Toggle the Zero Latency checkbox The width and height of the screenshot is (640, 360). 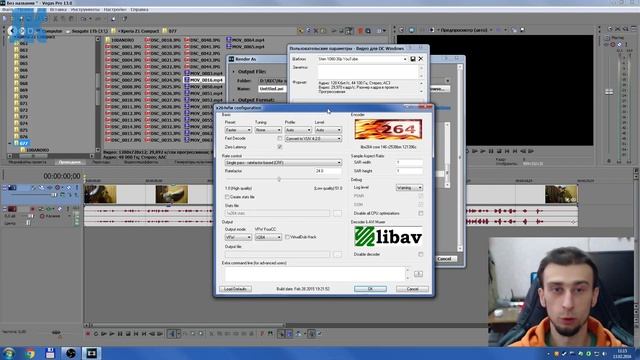(x=280, y=147)
